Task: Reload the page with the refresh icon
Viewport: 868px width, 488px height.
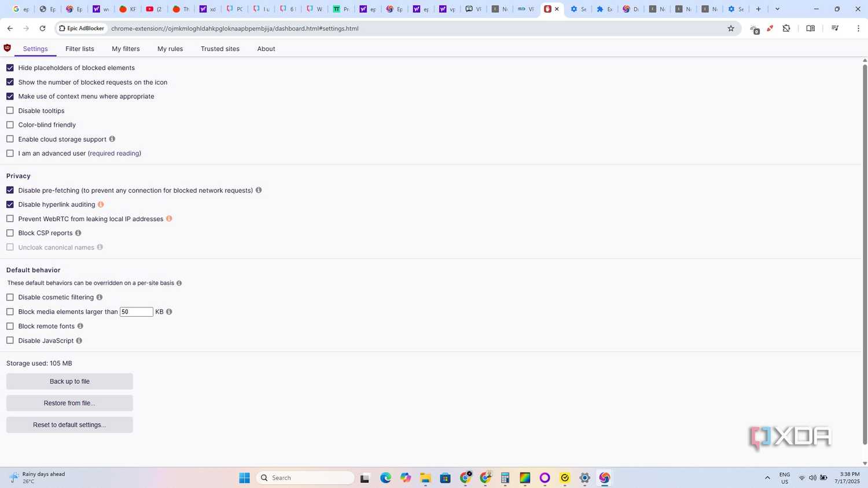Action: click(42, 28)
